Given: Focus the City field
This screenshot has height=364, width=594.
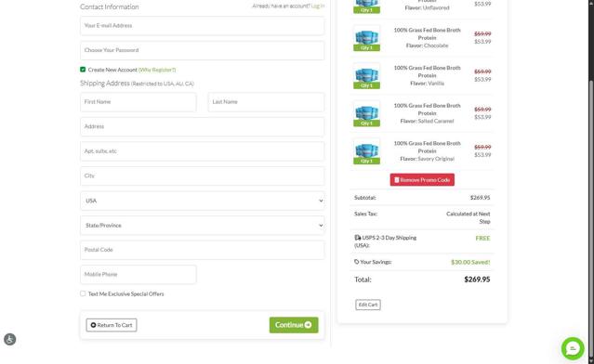Looking at the screenshot, I should click(x=203, y=175).
